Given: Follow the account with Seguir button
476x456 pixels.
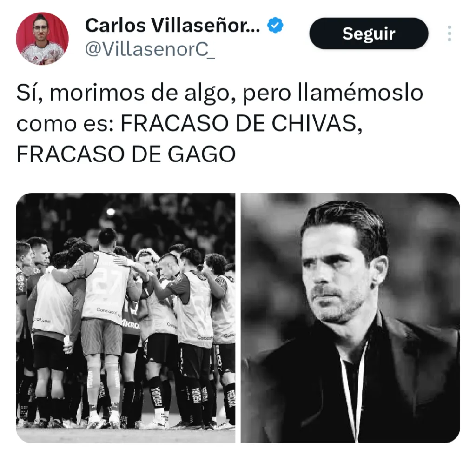Looking at the screenshot, I should point(369,34).
